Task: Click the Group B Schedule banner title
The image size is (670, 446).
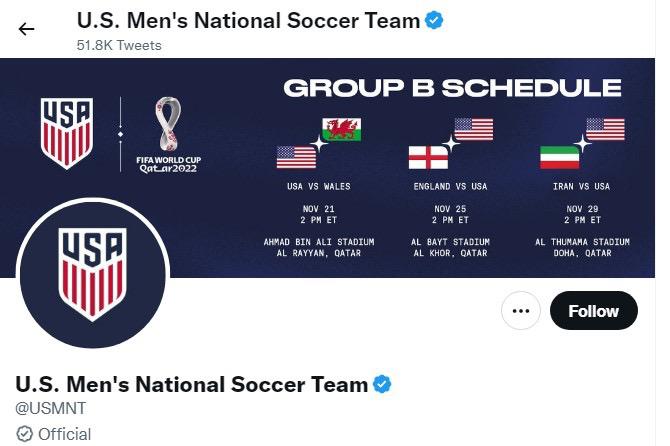Action: pyautogui.click(x=452, y=88)
